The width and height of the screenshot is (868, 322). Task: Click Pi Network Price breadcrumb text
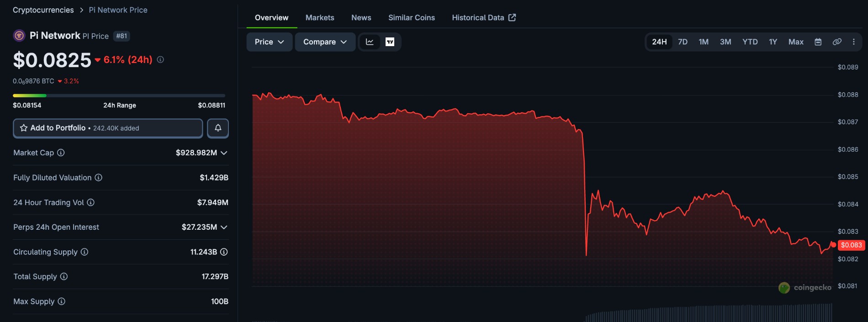click(118, 10)
